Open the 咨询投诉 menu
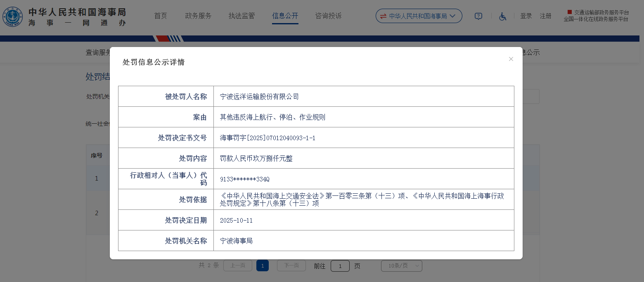 (x=328, y=16)
